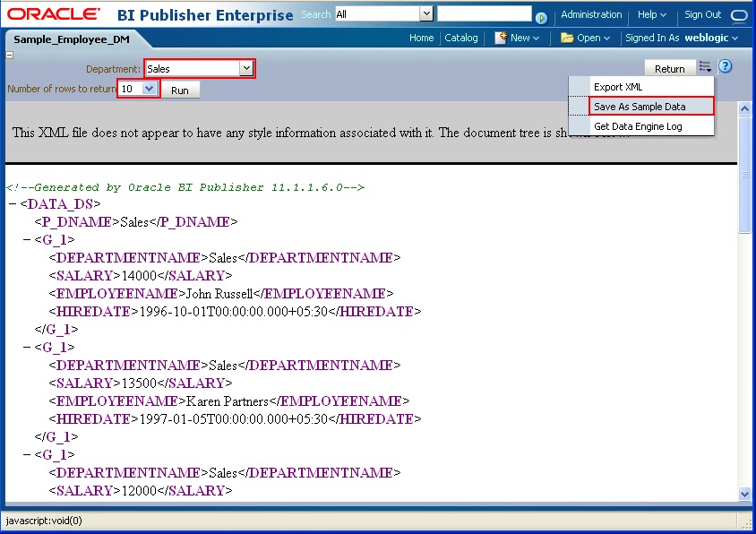Screen dimensions: 756x534
Task: Click the vertical scrollbar thumb
Action: (x=744, y=174)
